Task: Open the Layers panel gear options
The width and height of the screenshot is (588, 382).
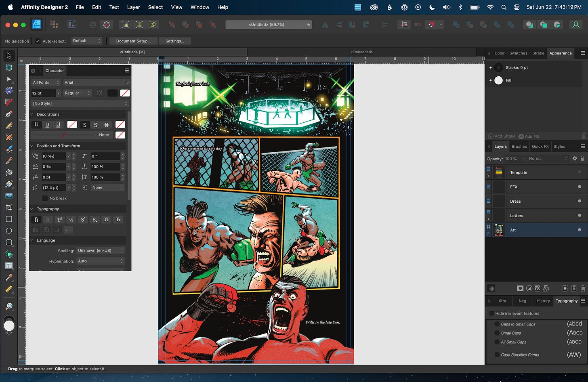Action: click(575, 159)
